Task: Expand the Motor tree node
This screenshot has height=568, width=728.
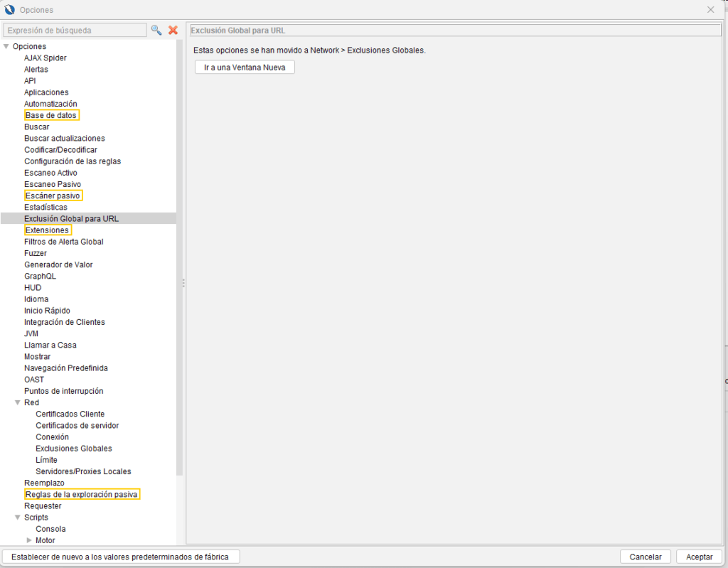Action: click(29, 540)
